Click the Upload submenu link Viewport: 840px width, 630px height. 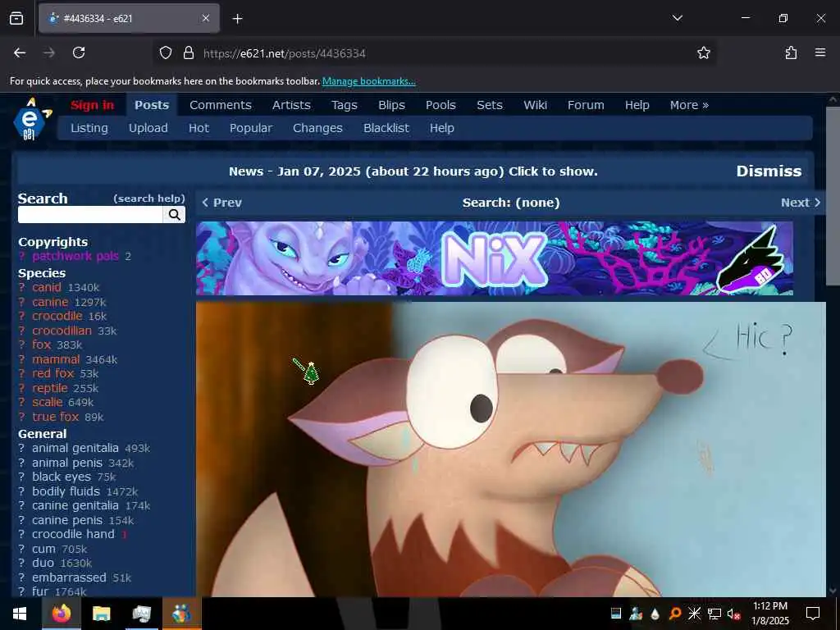tap(148, 128)
